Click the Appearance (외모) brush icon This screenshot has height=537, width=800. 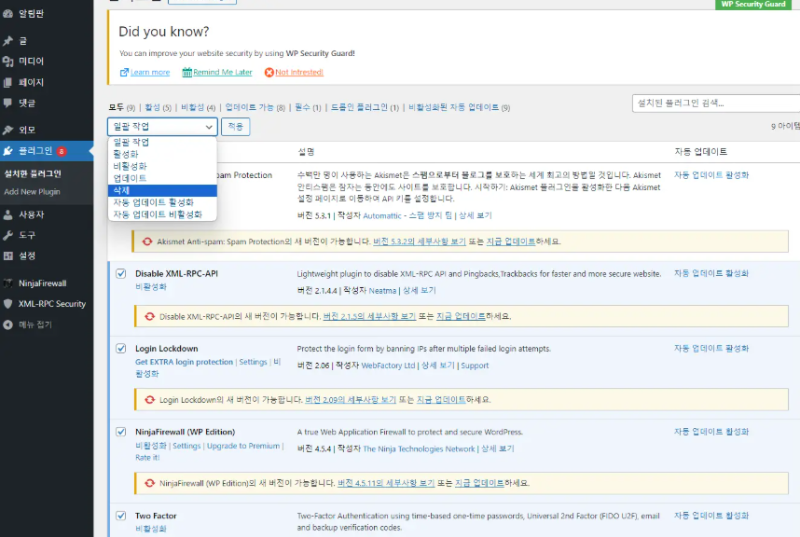[x=8, y=130]
